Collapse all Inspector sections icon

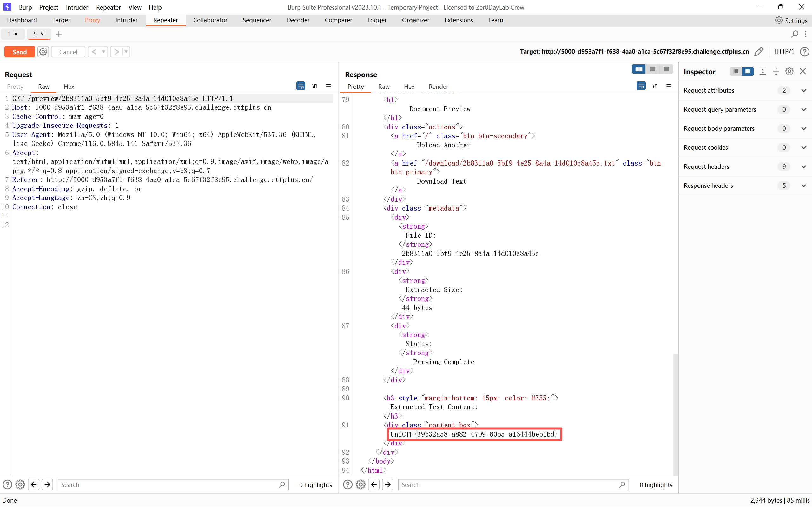click(776, 71)
